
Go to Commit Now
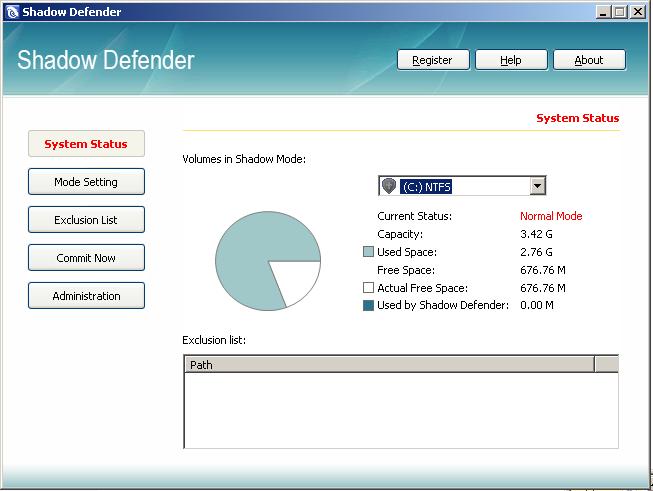click(86, 258)
